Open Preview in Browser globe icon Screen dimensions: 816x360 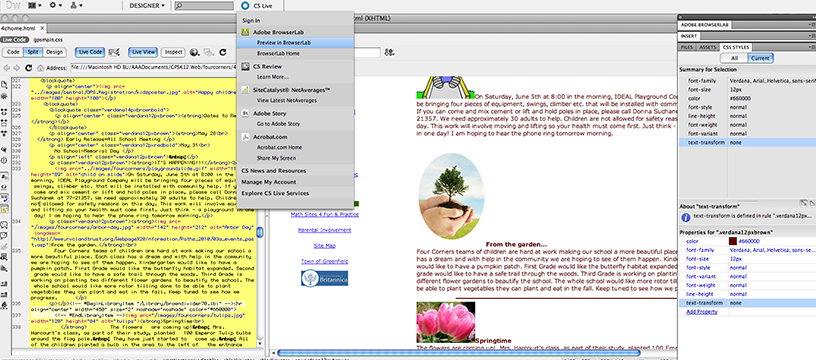click(194, 52)
